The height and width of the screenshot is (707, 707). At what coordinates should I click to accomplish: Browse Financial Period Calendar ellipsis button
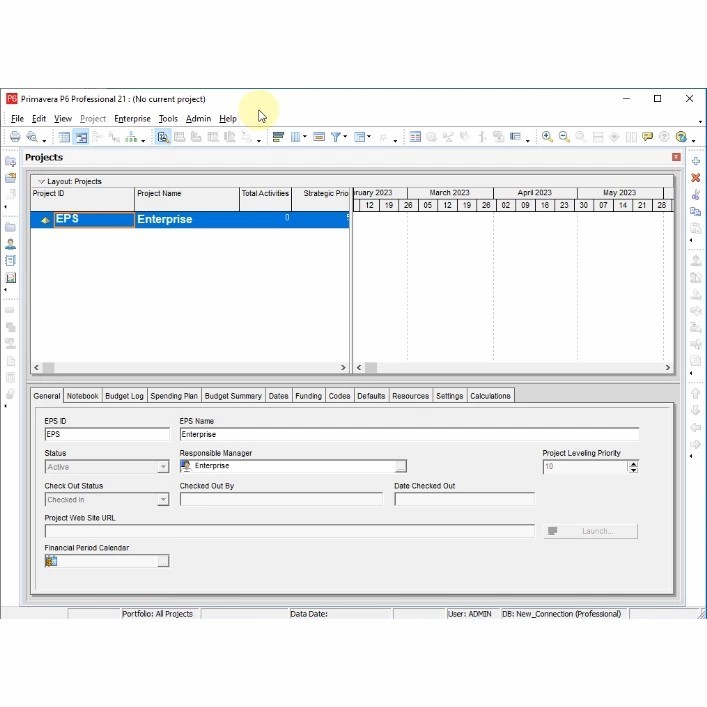[x=163, y=561]
